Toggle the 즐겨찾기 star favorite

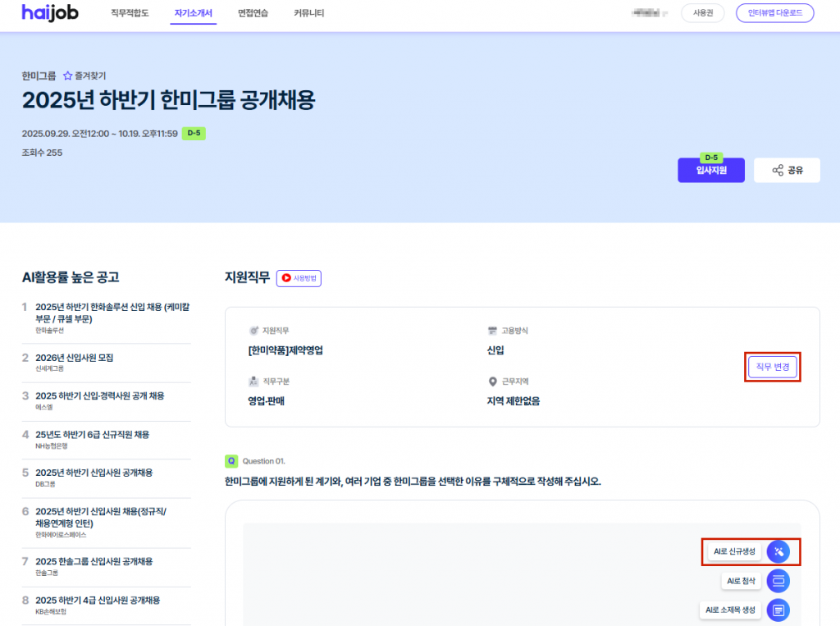[68, 75]
